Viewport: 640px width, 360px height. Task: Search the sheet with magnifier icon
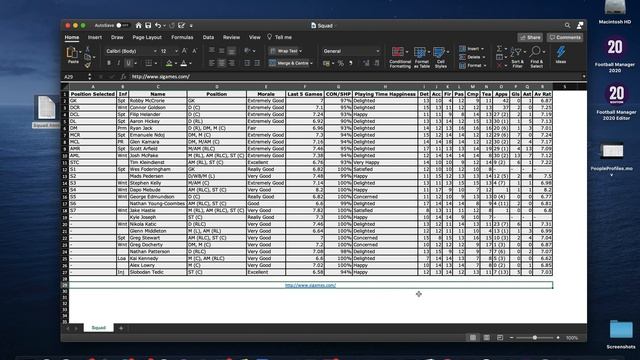click(567, 25)
